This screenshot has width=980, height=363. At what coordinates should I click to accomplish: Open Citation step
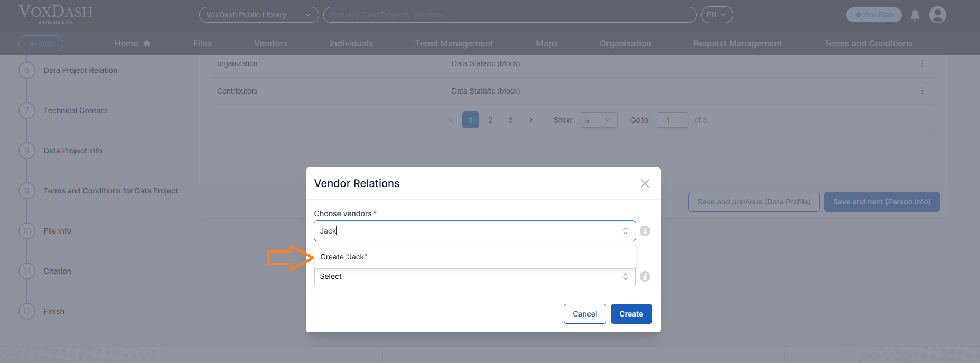(x=58, y=271)
